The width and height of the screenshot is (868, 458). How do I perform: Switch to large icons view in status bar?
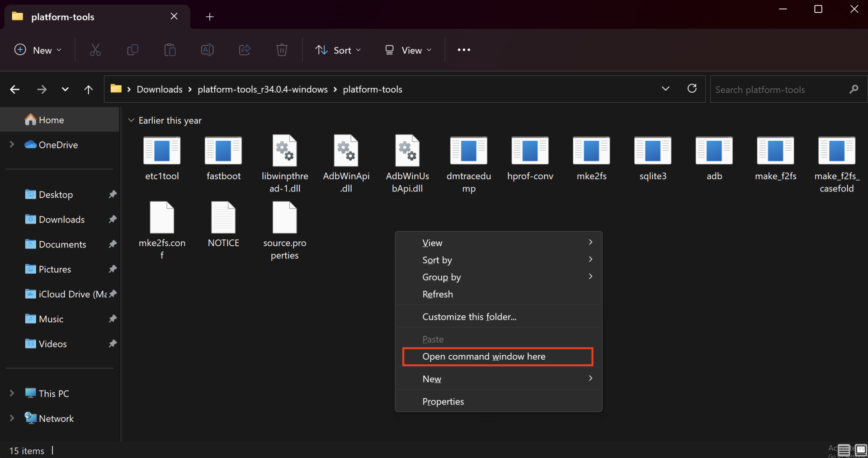coord(861,450)
